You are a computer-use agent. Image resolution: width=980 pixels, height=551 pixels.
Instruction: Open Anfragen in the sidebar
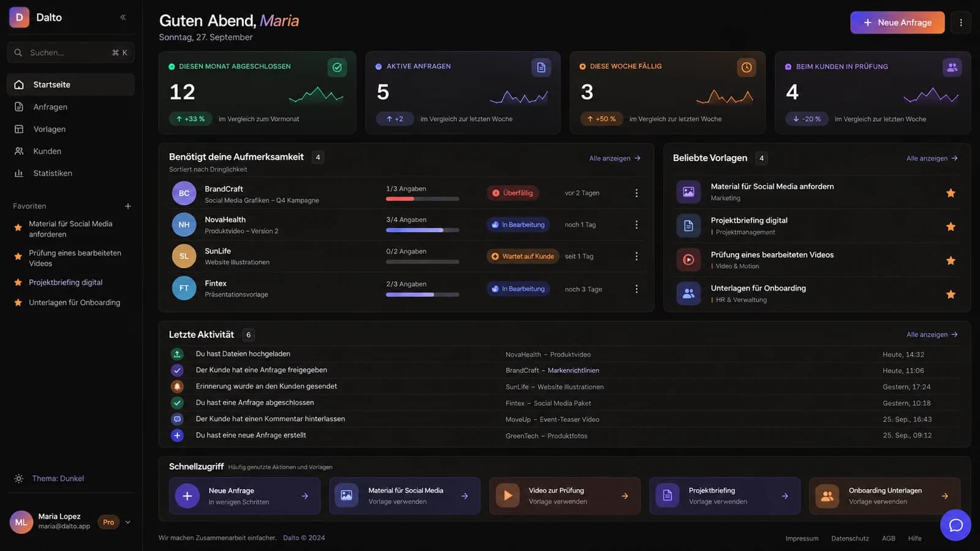click(70, 107)
